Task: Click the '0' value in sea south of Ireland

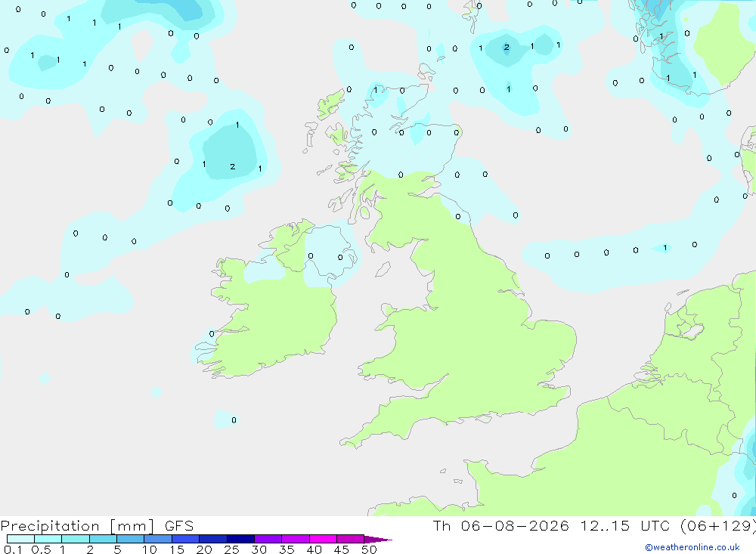Action: [234, 420]
